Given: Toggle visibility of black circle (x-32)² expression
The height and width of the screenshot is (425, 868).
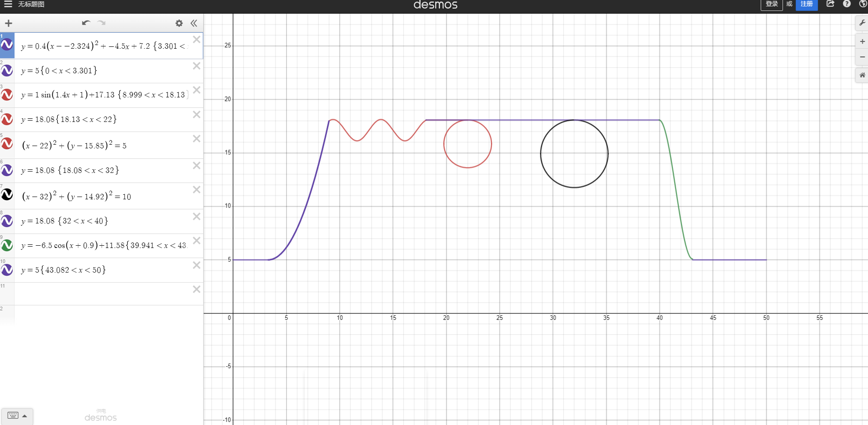Looking at the screenshot, I should coord(7,195).
